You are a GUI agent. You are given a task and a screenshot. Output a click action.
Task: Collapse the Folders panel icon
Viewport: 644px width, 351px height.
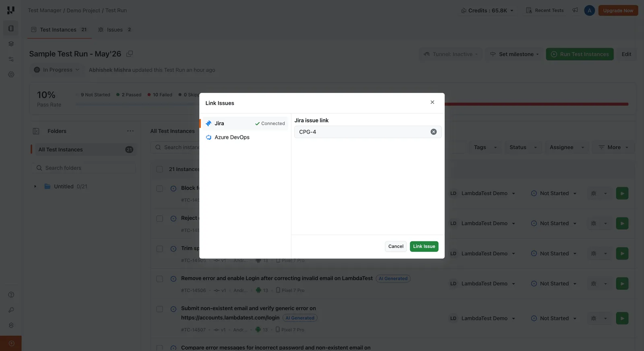[36, 131]
